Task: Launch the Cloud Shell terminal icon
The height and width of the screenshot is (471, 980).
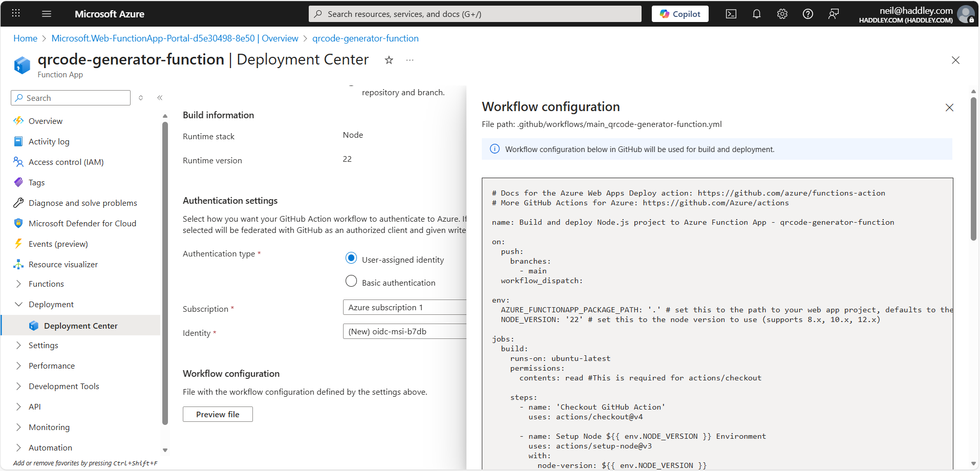Action: click(x=731, y=14)
